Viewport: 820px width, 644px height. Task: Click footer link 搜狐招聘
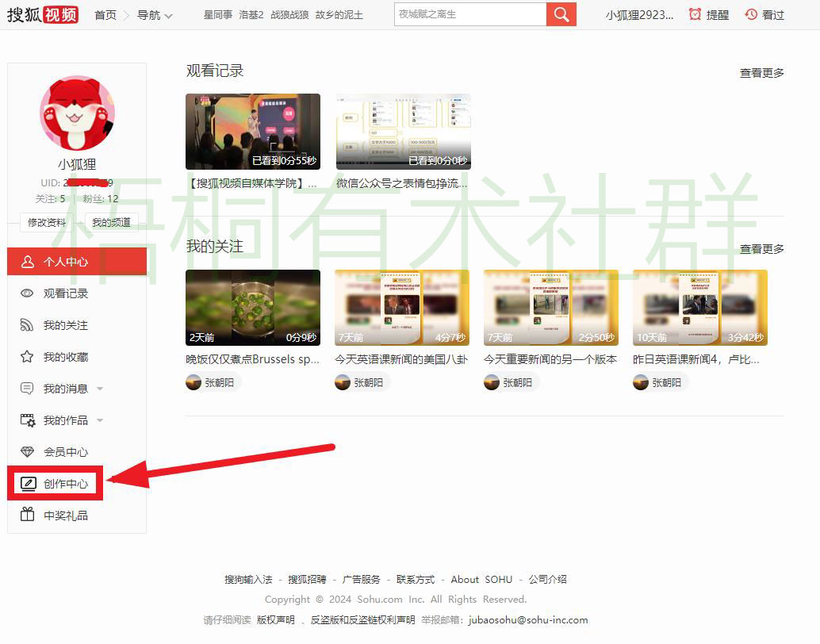pyautogui.click(x=307, y=579)
